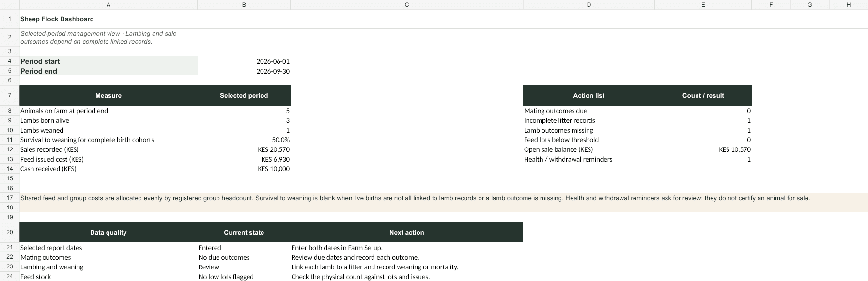
Task: Select 'Feed lots below threshold' action cell
Action: [x=589, y=140]
